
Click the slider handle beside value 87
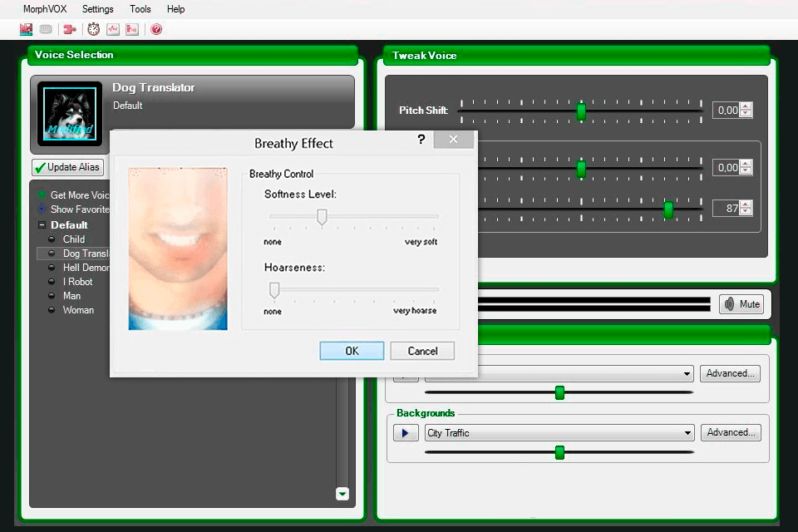tap(668, 209)
